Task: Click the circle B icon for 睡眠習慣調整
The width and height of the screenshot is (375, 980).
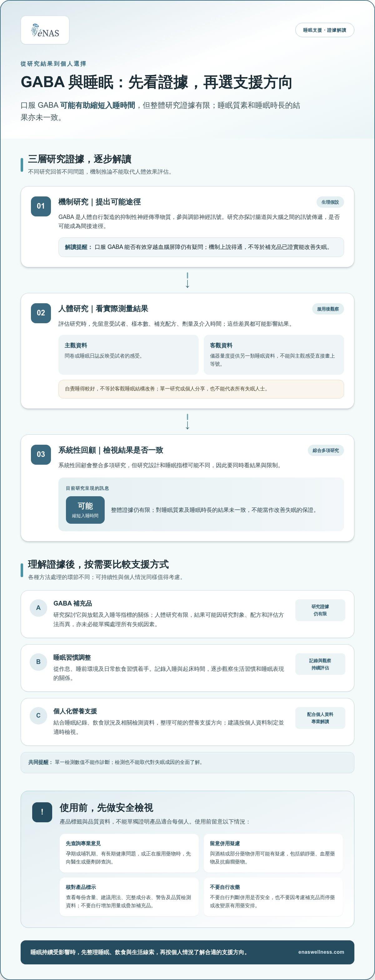Action: coord(38,662)
